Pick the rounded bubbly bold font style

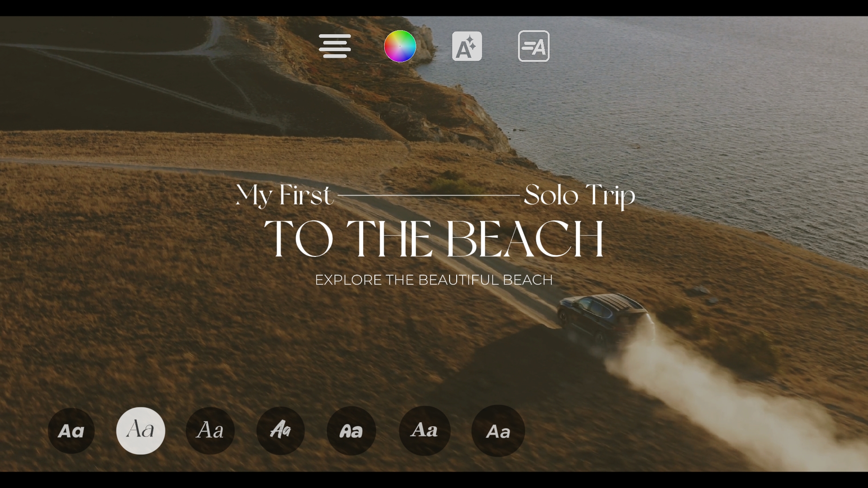pos(351,431)
